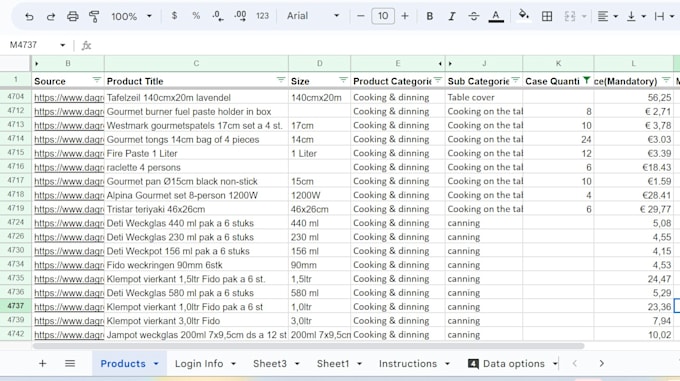The width and height of the screenshot is (680, 381).
Task: Switch to the Data options tab
Action: click(513, 364)
